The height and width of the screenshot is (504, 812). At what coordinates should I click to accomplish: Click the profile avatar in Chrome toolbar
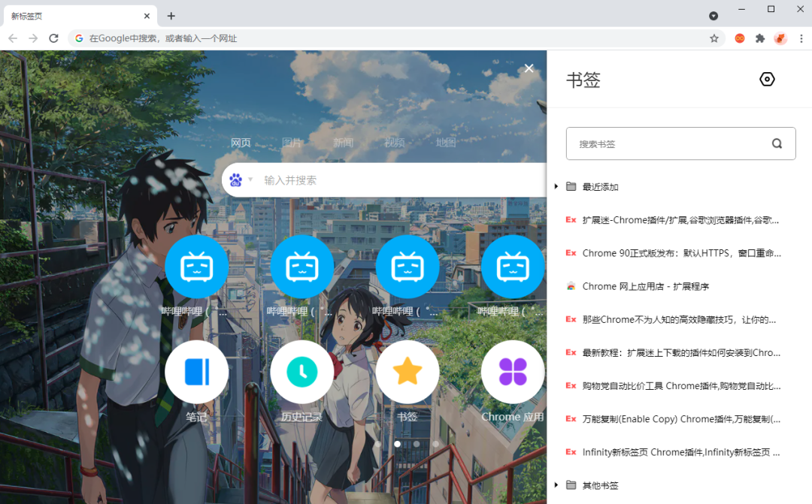tap(780, 38)
